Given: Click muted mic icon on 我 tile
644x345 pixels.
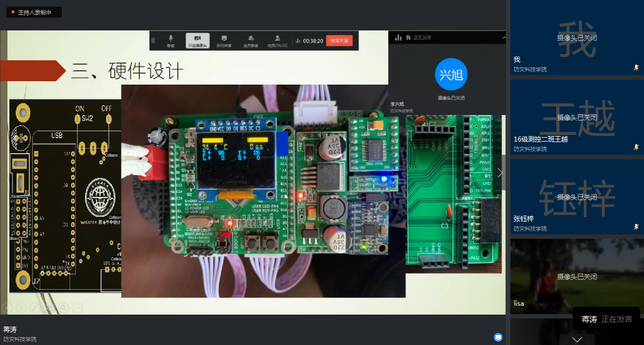Looking at the screenshot, I should tap(636, 67).
